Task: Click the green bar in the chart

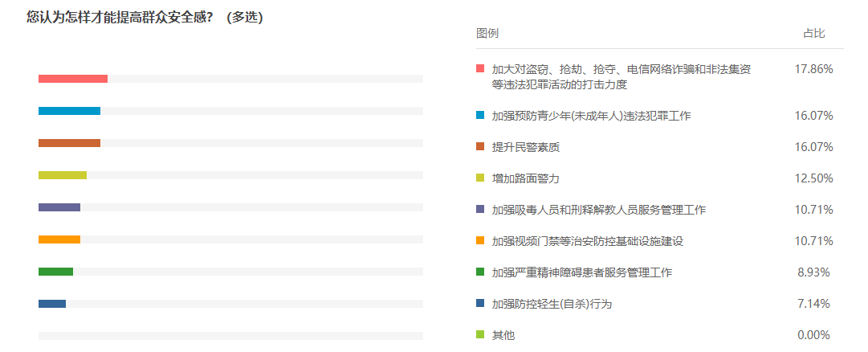Action: [x=55, y=272]
